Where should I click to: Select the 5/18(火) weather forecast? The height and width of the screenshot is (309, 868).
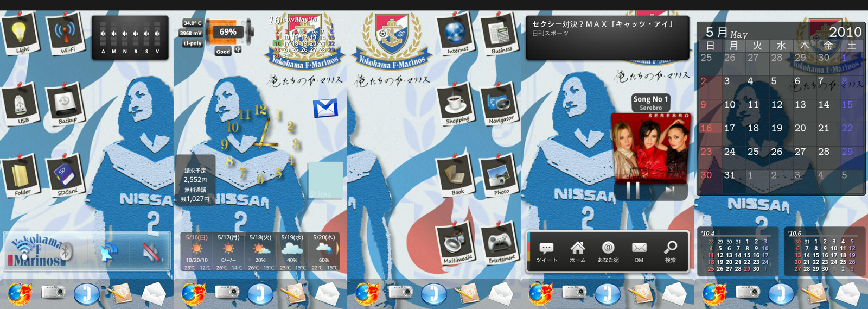click(x=260, y=252)
